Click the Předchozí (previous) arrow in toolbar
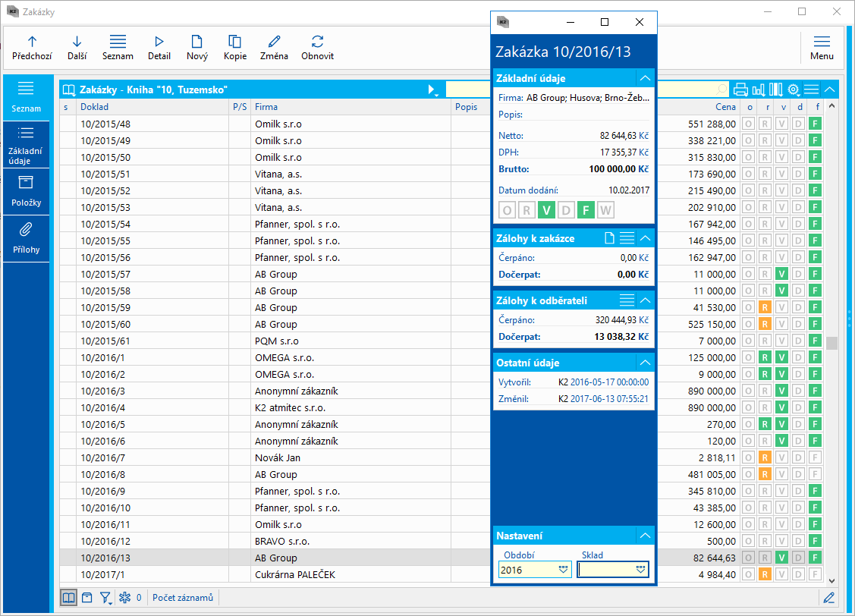This screenshot has height=616, width=855. coord(31,47)
